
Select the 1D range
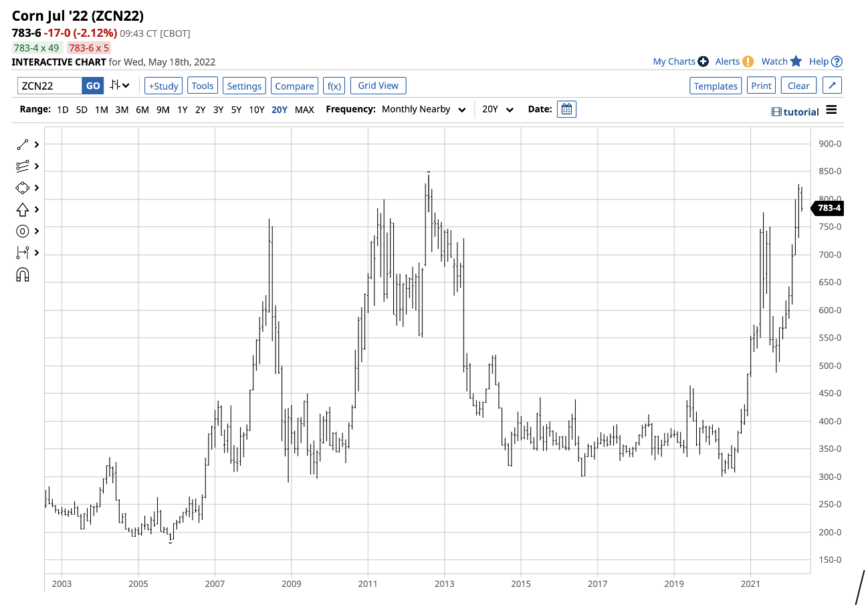pyautogui.click(x=62, y=110)
